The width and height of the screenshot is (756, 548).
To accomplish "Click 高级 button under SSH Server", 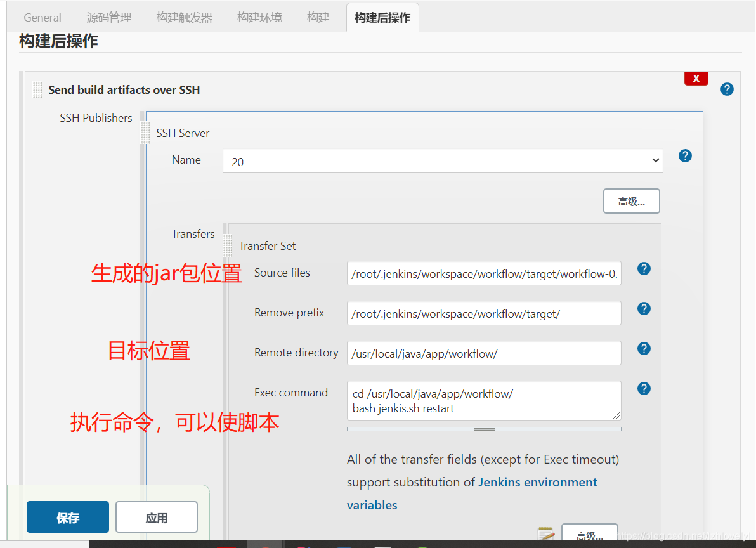I will (631, 202).
